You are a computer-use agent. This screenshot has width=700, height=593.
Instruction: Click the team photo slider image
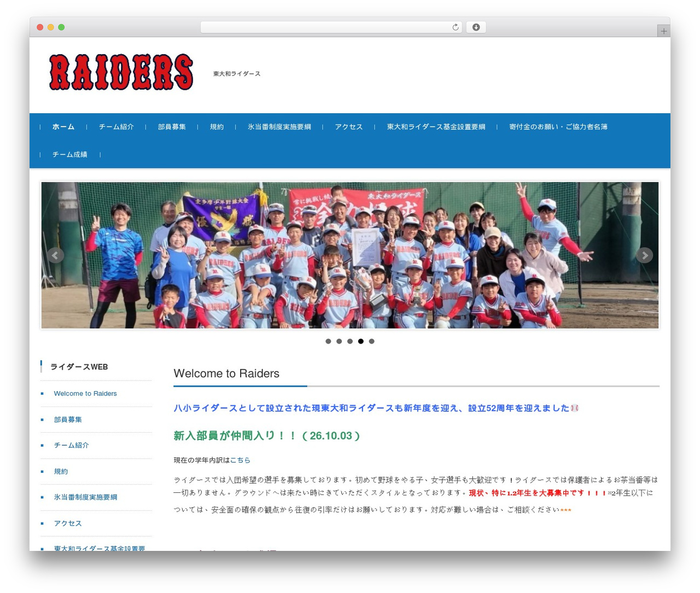[x=350, y=255]
